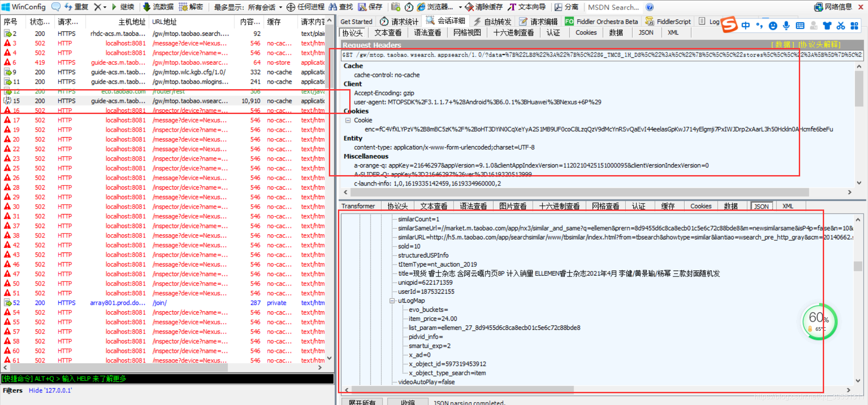Open the Log tab
The image size is (868, 405).
coord(709,21)
